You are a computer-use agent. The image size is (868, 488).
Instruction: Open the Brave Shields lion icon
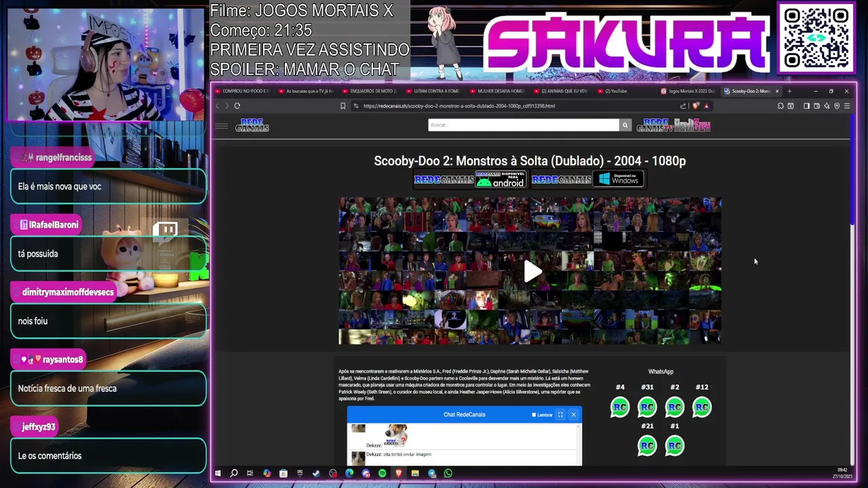click(x=696, y=106)
